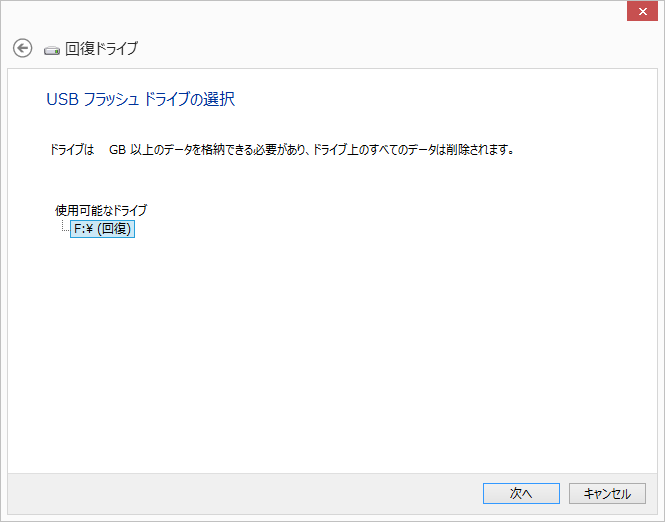The width and height of the screenshot is (665, 522).
Task: Click the blank space right of the heading
Action: [441, 99]
